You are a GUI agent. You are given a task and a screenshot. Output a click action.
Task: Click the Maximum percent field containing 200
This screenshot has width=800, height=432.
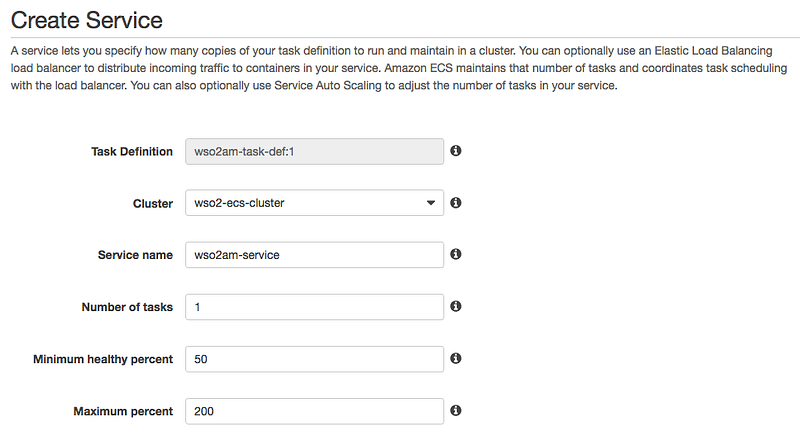click(x=313, y=411)
